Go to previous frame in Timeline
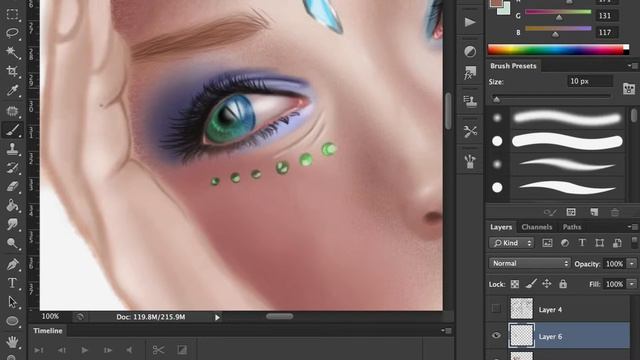The height and width of the screenshot is (360, 640). [x=62, y=350]
